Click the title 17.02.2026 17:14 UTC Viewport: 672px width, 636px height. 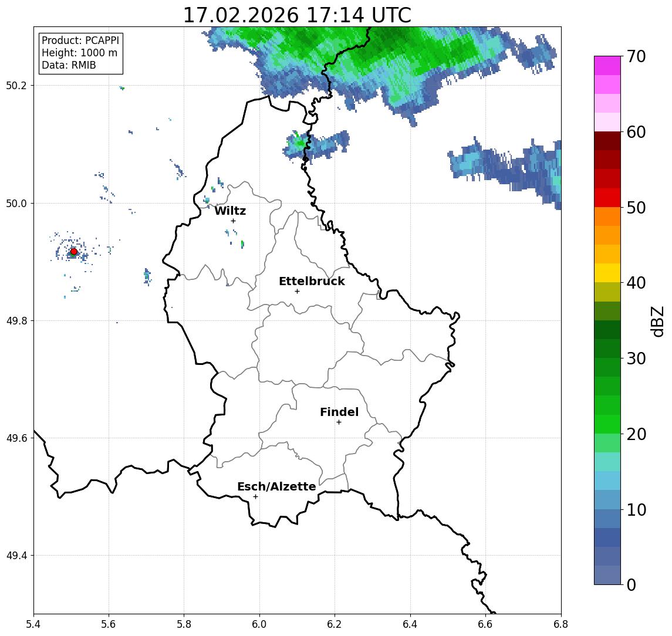[x=297, y=15]
